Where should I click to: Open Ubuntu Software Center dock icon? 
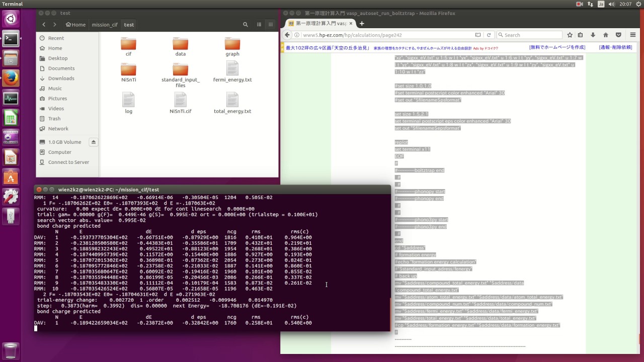(11, 177)
